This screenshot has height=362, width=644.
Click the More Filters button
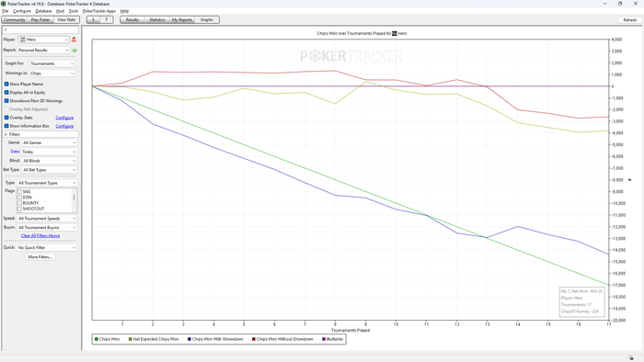pos(40,257)
